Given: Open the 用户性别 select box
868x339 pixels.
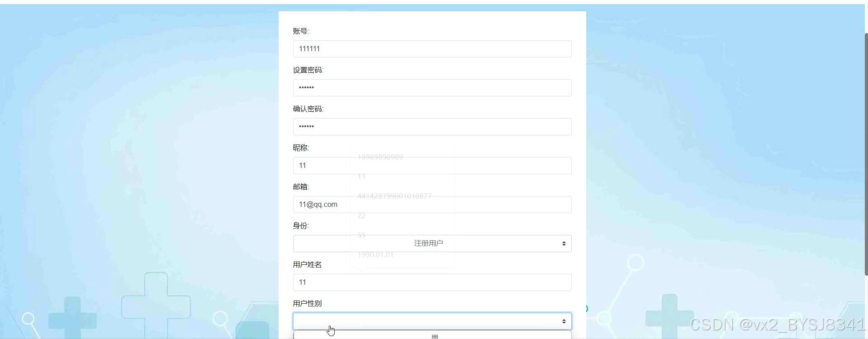Looking at the screenshot, I should [432, 321].
